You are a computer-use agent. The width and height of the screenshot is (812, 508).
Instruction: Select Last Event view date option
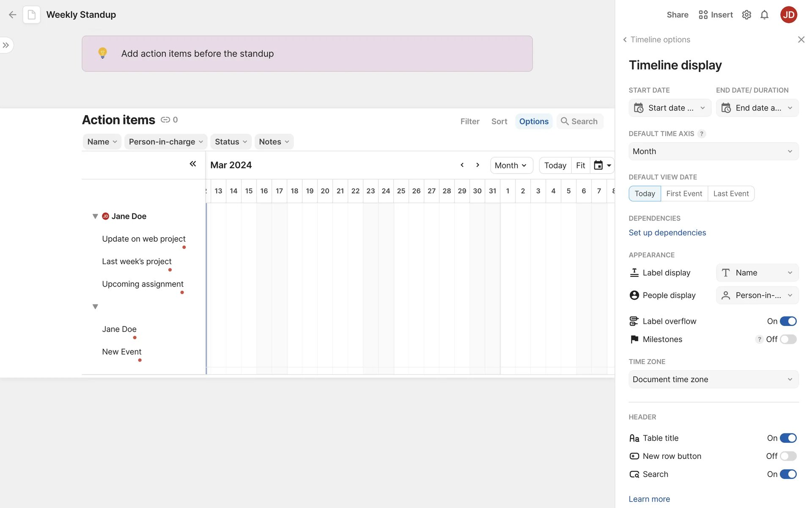tap(731, 194)
